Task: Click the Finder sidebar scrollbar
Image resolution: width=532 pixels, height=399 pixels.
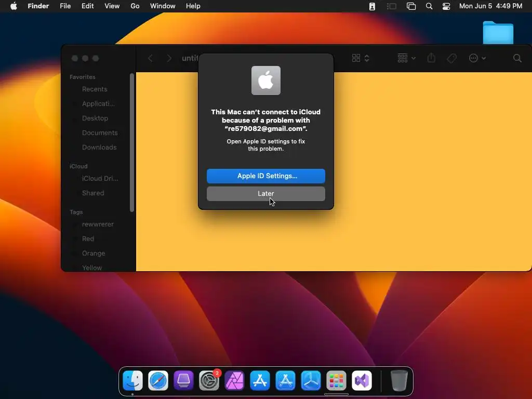Action: click(131, 142)
